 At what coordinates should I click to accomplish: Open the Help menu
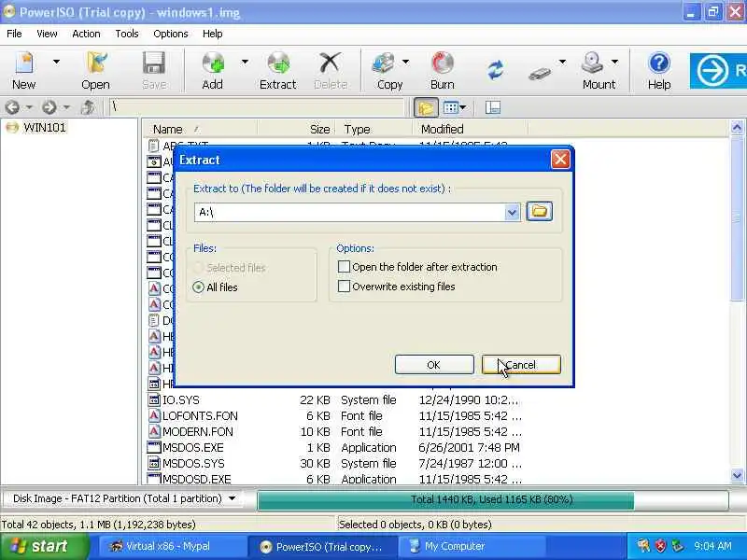pyautogui.click(x=213, y=34)
